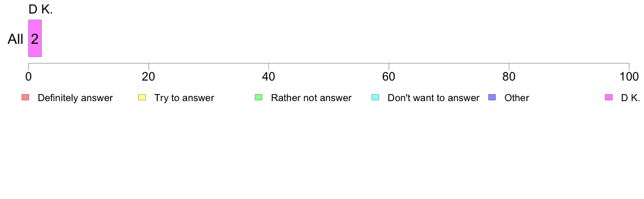The height and width of the screenshot is (199, 644).
Task: Select the Rather not answer legend label
Action: tap(311, 98)
